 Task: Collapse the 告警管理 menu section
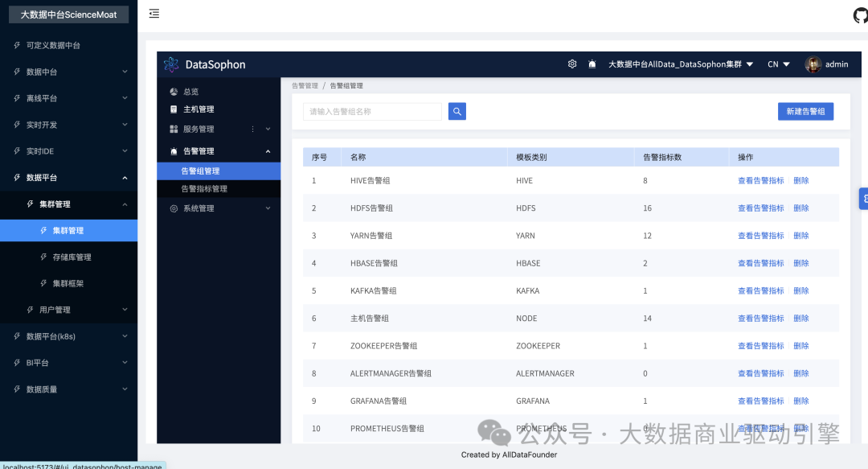pyautogui.click(x=268, y=151)
